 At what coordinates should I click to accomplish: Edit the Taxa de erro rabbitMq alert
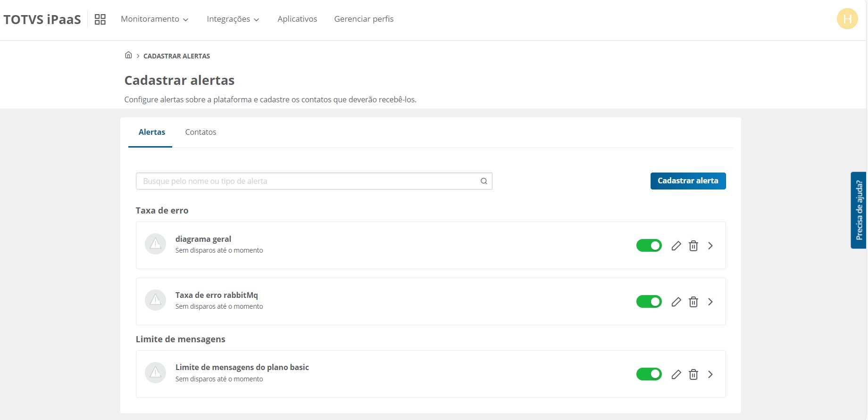click(x=676, y=302)
